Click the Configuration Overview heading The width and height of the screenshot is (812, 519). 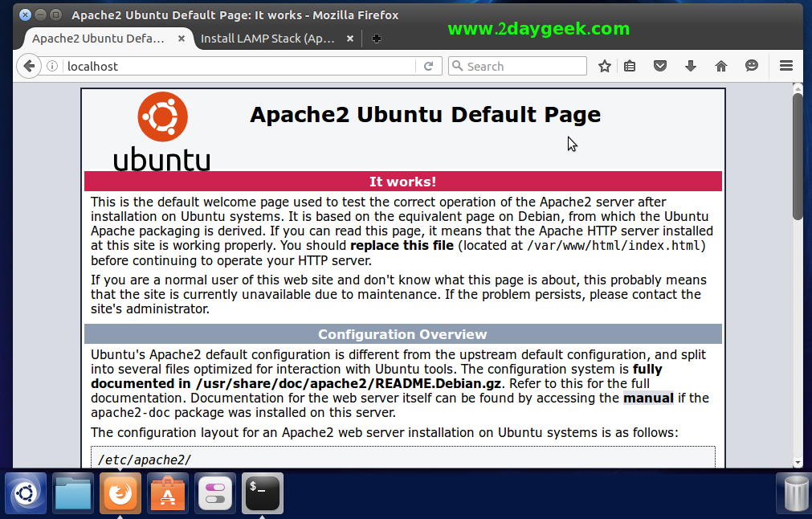point(402,334)
